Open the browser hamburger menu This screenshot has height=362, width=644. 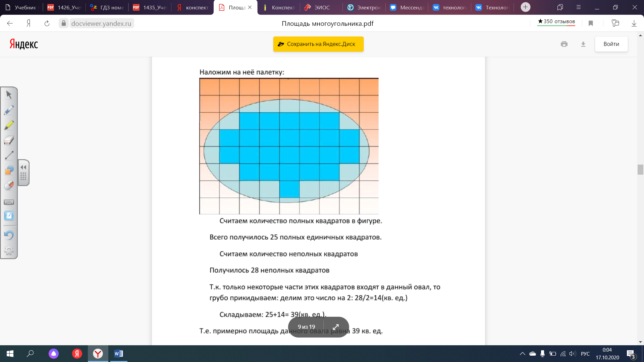578,7
